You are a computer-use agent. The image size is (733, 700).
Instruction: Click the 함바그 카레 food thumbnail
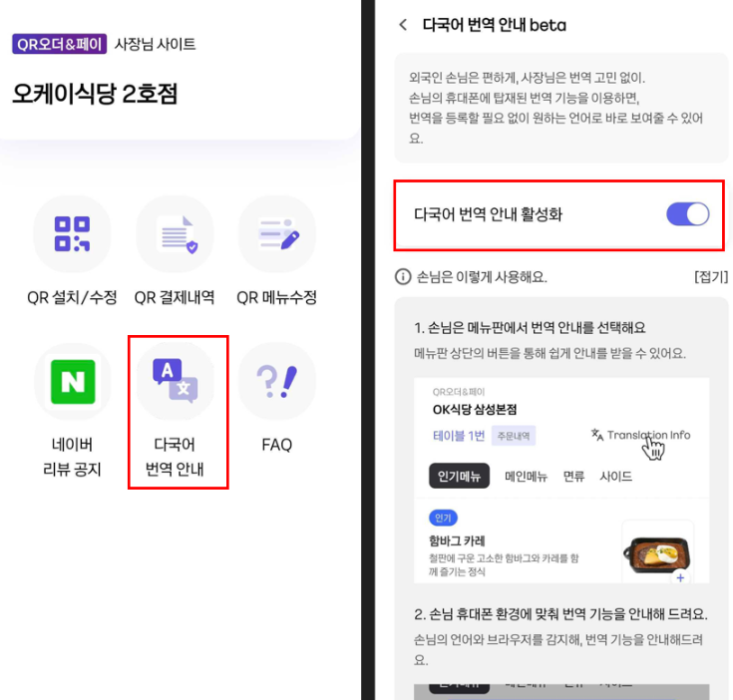(x=656, y=551)
